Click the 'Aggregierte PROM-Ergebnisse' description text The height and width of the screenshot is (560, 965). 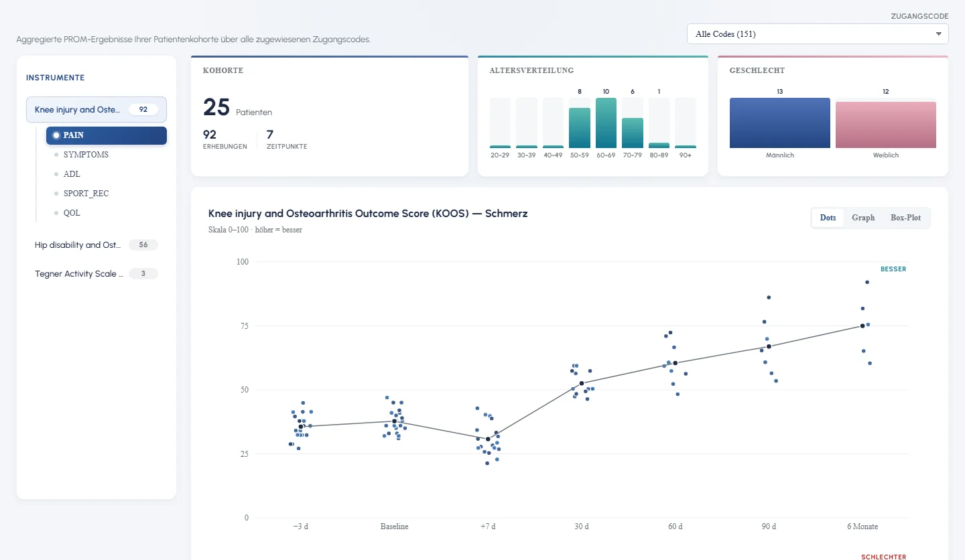[194, 40]
